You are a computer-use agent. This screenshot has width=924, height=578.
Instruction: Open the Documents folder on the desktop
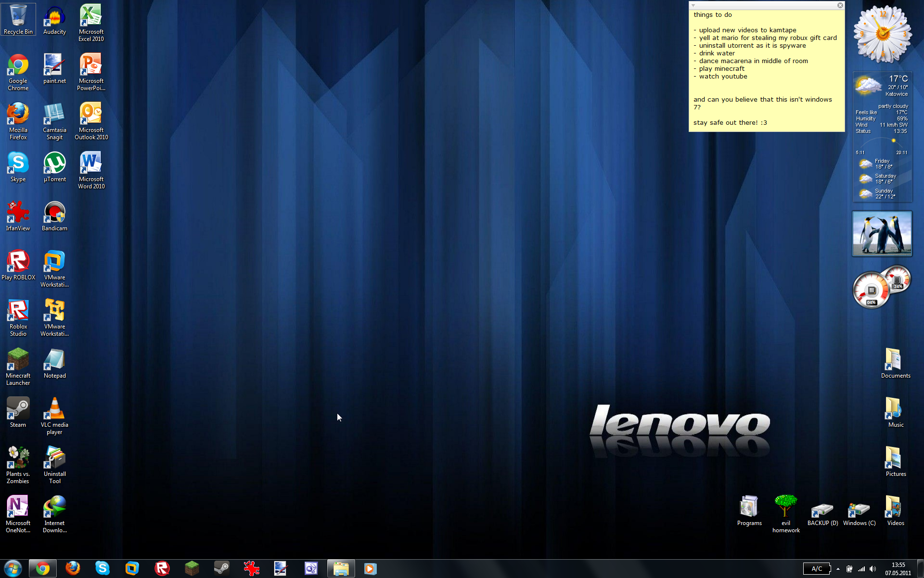[896, 363]
